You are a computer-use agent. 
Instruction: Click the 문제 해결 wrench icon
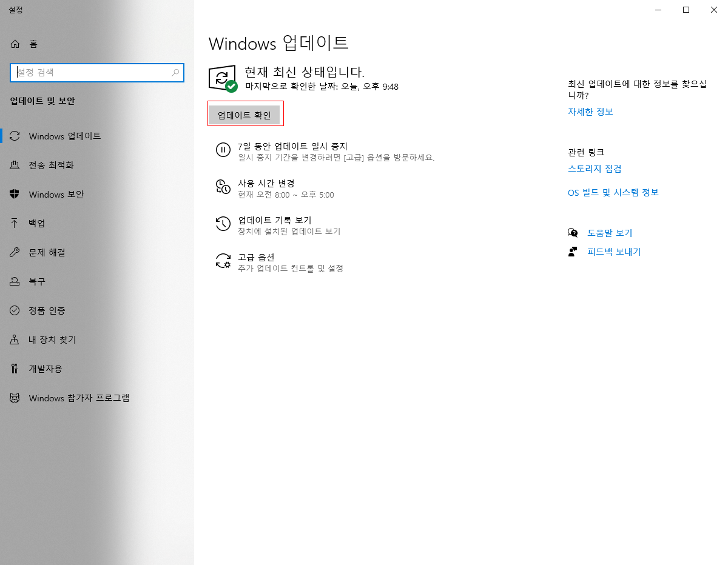coord(15,252)
